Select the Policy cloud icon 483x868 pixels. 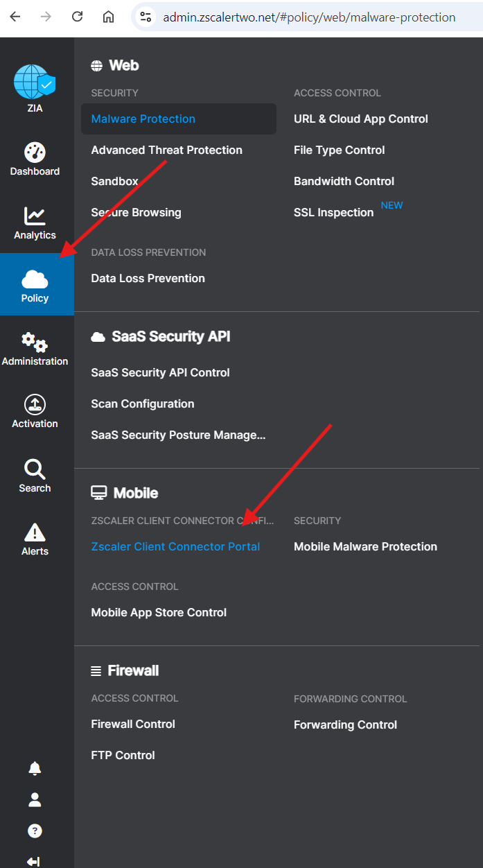(x=35, y=280)
